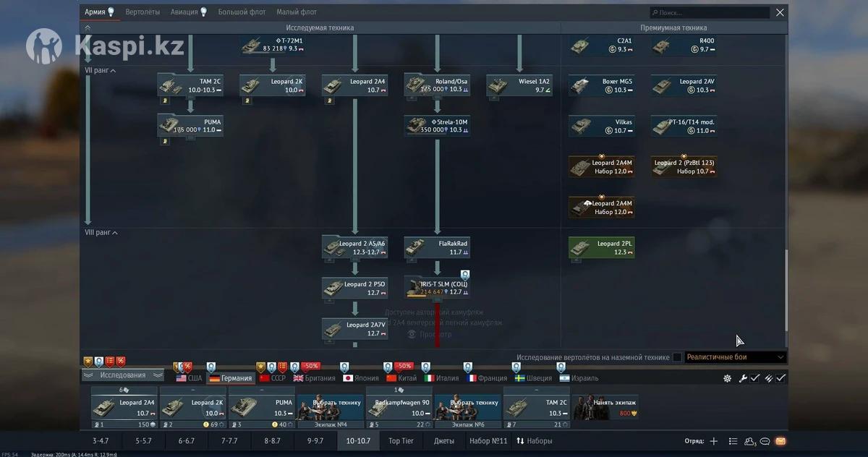
Task: Click the IRIS-T SLM vehicle icon
Action: 437,287
